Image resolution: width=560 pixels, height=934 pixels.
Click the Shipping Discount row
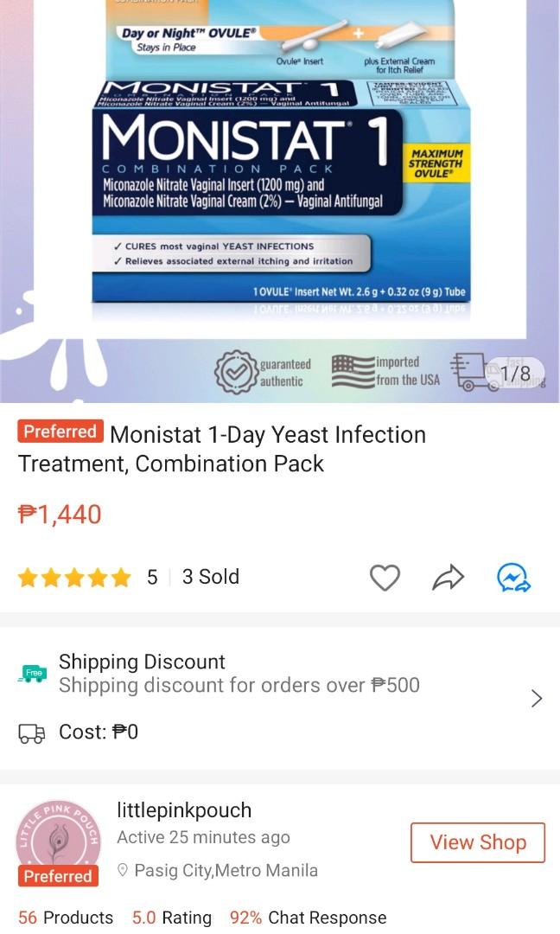pos(280,673)
